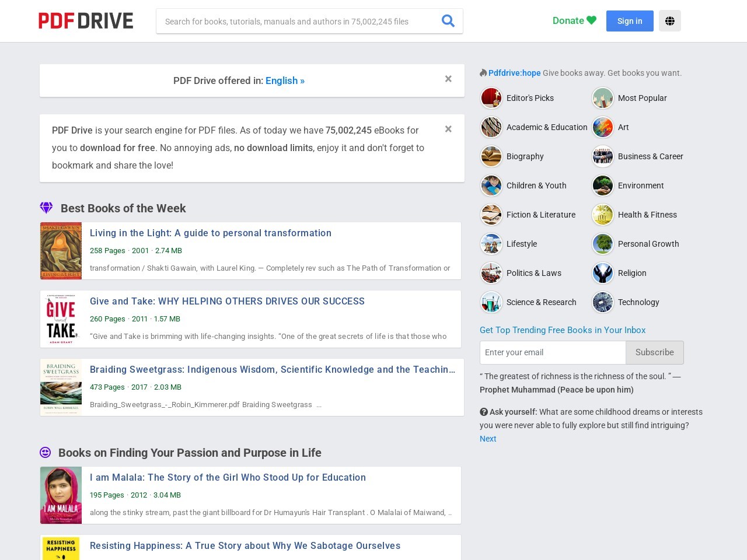
Task: Click the Environment category icon
Action: (603, 185)
